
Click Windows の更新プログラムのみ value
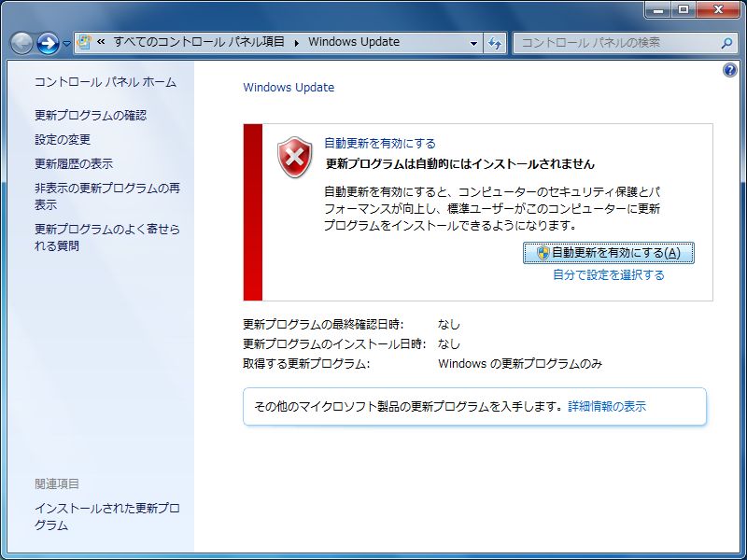pyautogui.click(x=520, y=364)
